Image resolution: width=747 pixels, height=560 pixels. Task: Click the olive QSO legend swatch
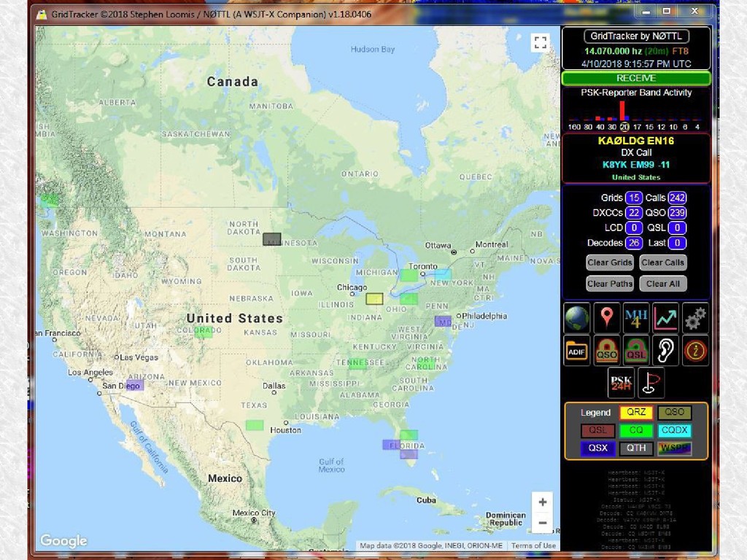[674, 413]
